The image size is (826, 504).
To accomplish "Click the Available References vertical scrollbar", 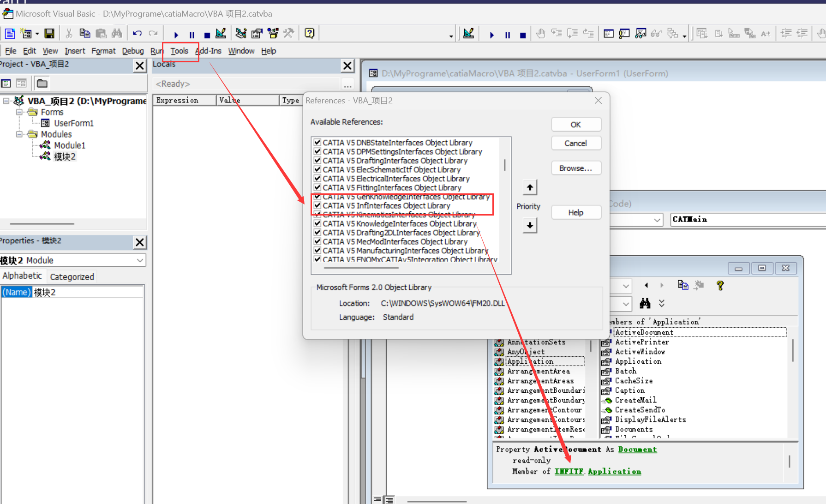I will 505,165.
